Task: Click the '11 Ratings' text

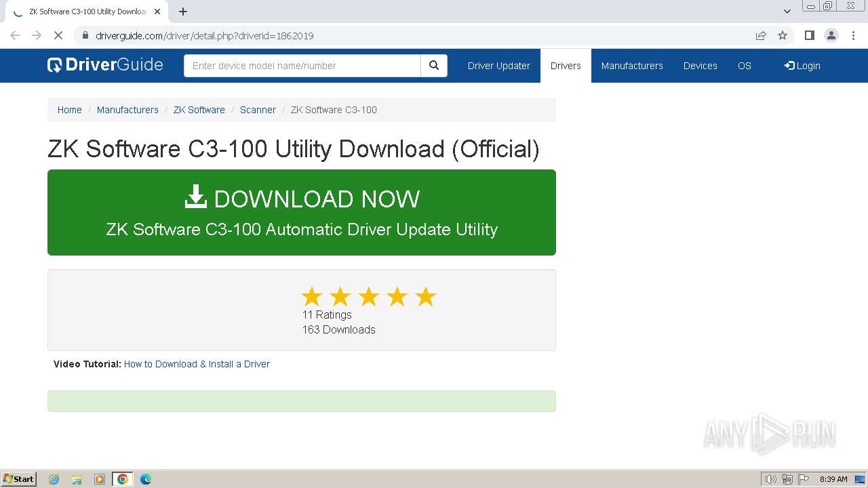Action: 327,314
